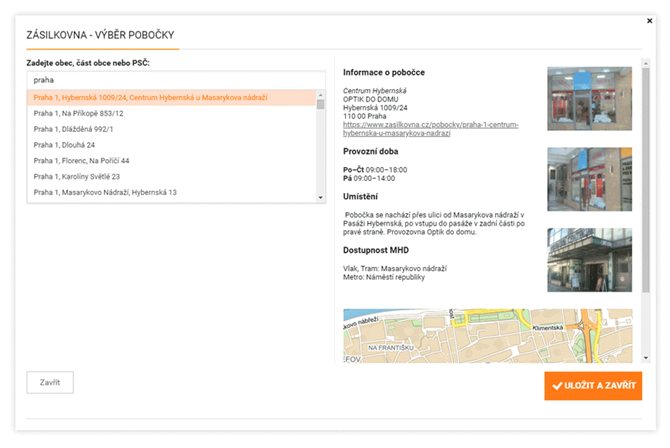
Task: Click Uložit a zavřít button
Action: click(593, 386)
